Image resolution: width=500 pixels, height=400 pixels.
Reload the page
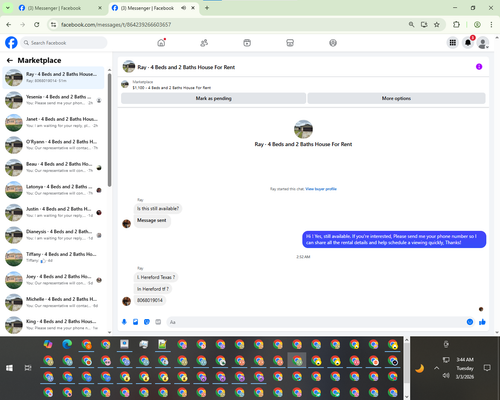37,24
